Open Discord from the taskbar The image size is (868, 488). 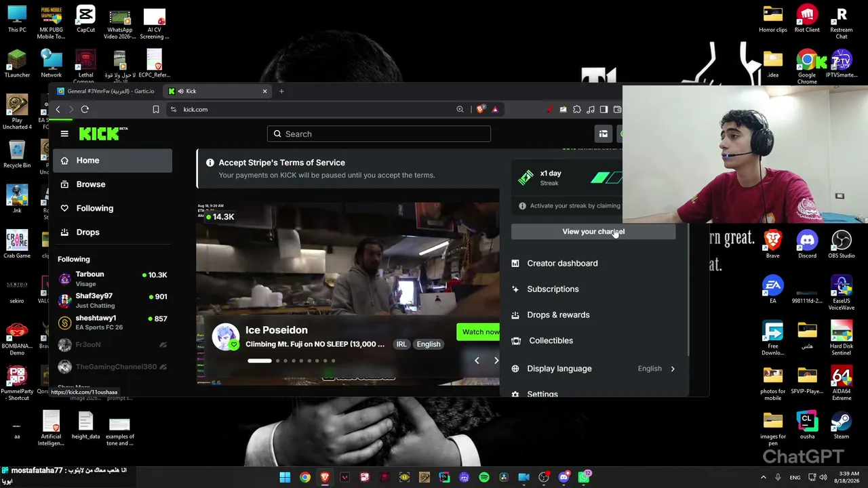point(564,477)
